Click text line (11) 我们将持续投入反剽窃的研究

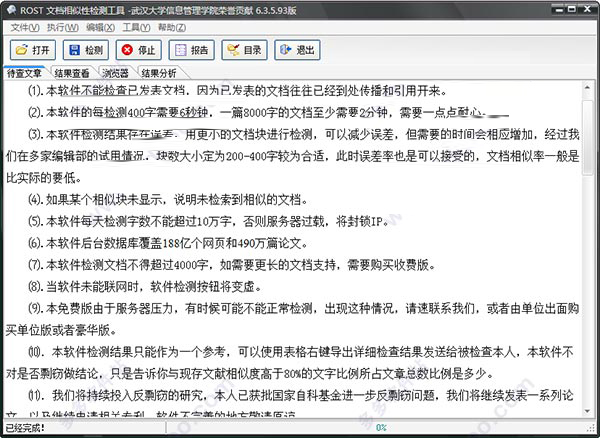click(289, 402)
